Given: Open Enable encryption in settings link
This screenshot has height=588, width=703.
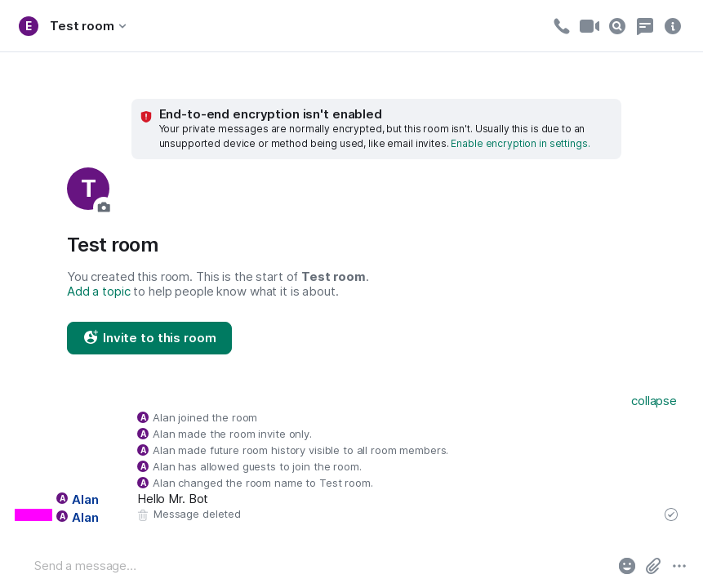Looking at the screenshot, I should coord(520,144).
